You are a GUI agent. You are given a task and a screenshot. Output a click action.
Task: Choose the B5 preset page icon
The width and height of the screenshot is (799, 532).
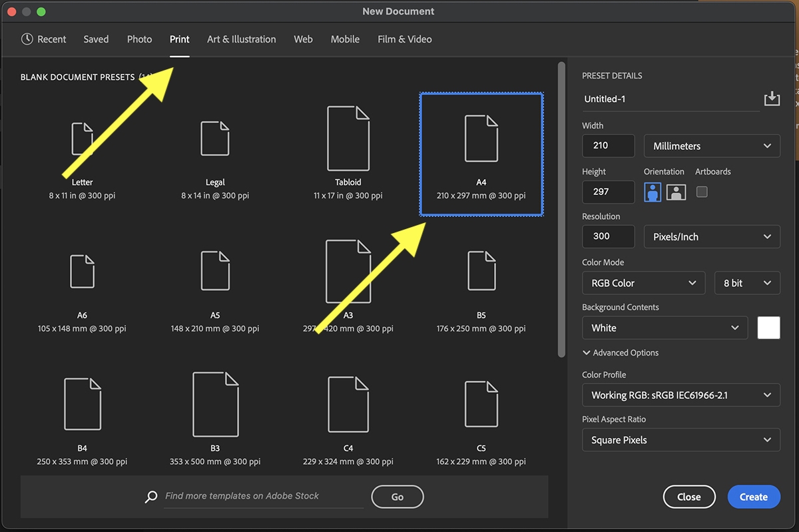point(481,270)
